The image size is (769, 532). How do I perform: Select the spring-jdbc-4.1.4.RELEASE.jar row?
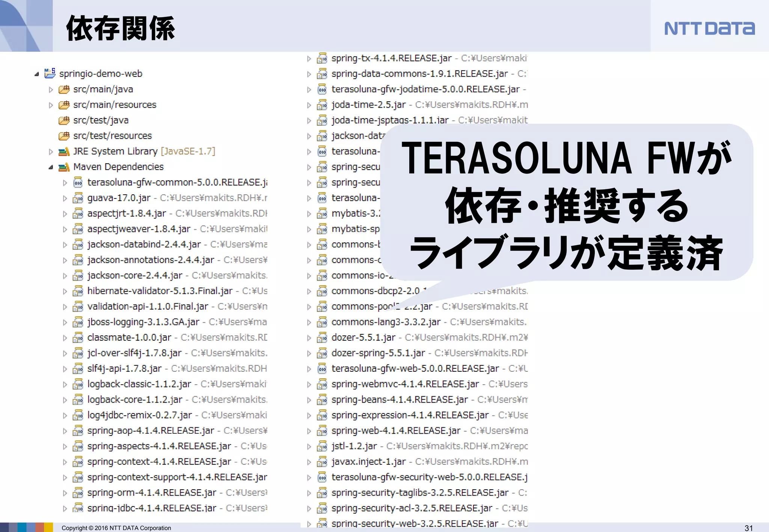165,508
